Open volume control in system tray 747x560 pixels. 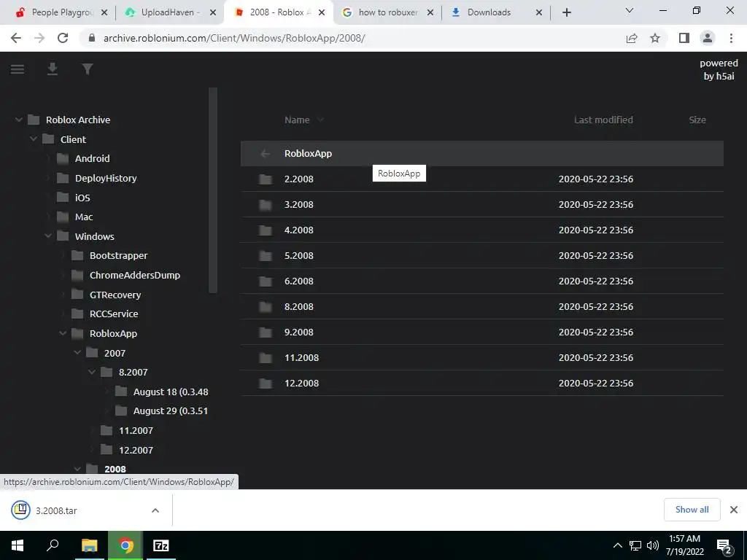click(x=653, y=545)
